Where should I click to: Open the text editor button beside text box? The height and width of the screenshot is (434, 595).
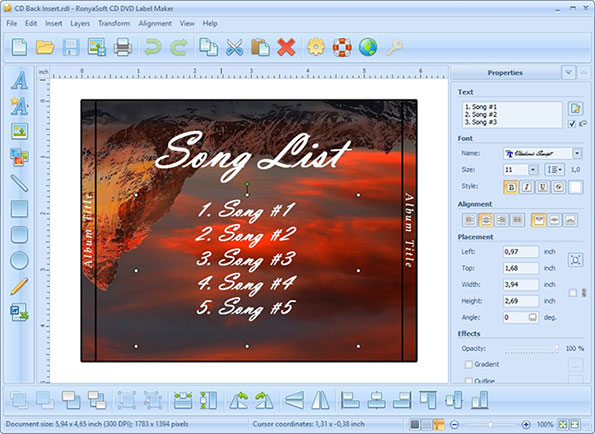pyautogui.click(x=575, y=108)
